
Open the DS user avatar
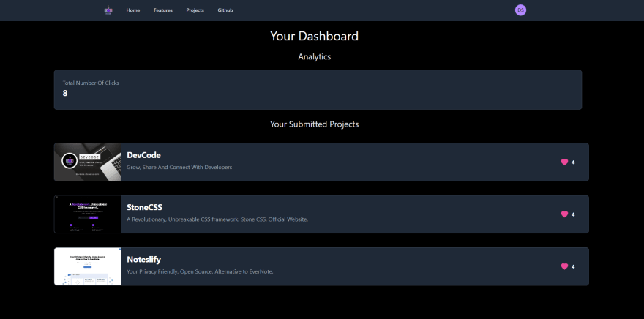click(x=520, y=10)
